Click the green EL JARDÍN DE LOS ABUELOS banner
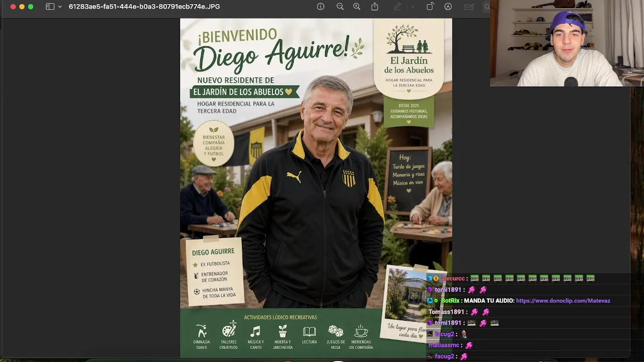 pos(244,92)
